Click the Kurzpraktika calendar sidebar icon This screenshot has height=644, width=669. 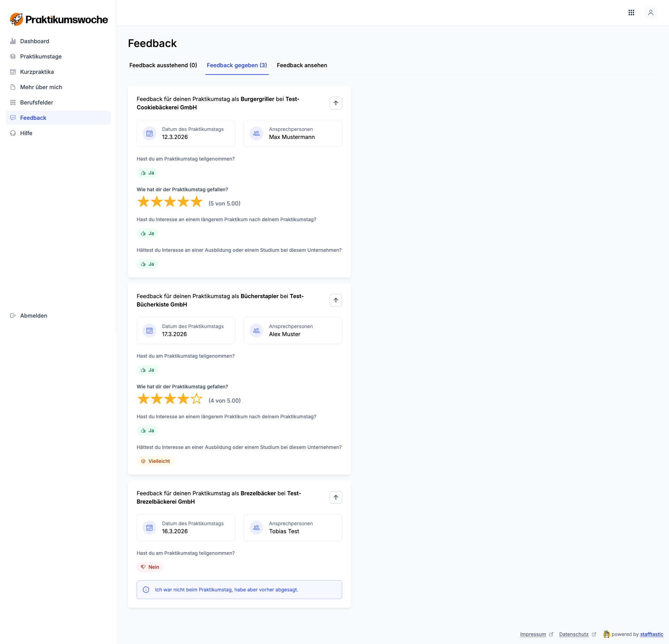pyautogui.click(x=13, y=72)
